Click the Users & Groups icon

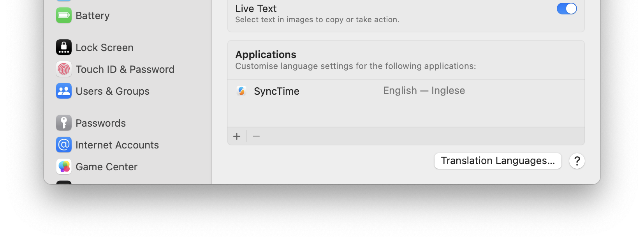coord(64,91)
